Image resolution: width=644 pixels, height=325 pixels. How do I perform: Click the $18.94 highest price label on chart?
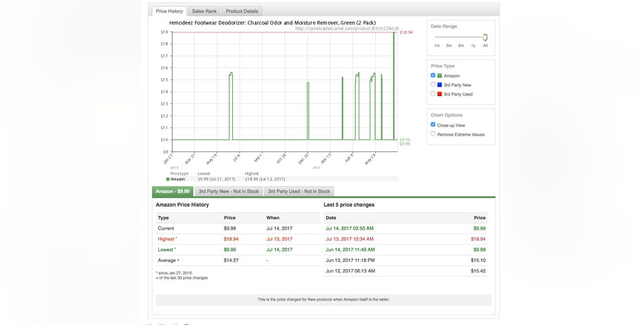(406, 32)
